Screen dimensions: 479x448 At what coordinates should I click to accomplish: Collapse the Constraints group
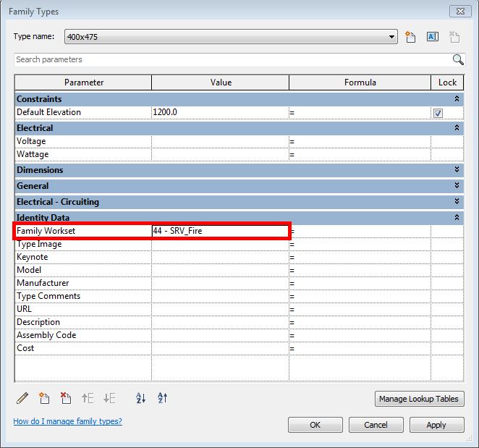coord(457,98)
